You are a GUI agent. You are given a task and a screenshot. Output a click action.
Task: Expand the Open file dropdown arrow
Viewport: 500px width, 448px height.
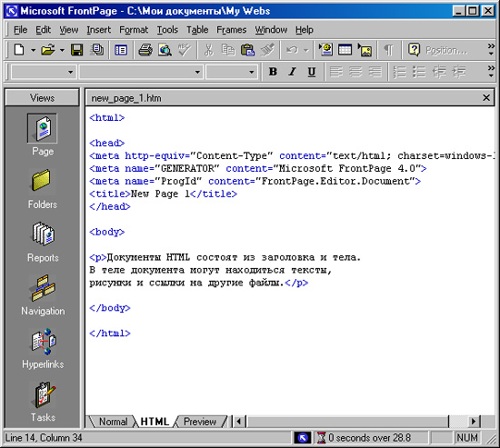point(62,50)
